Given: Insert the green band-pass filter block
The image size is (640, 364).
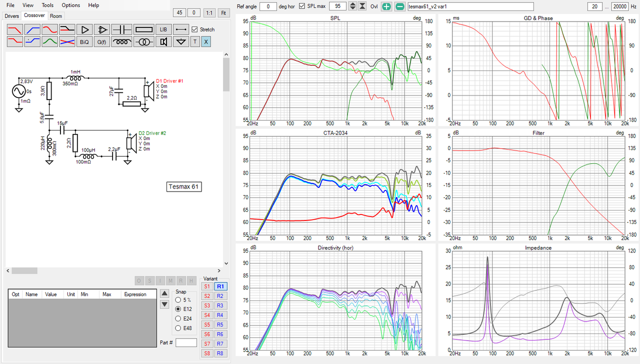Looking at the screenshot, I should (x=50, y=42).
